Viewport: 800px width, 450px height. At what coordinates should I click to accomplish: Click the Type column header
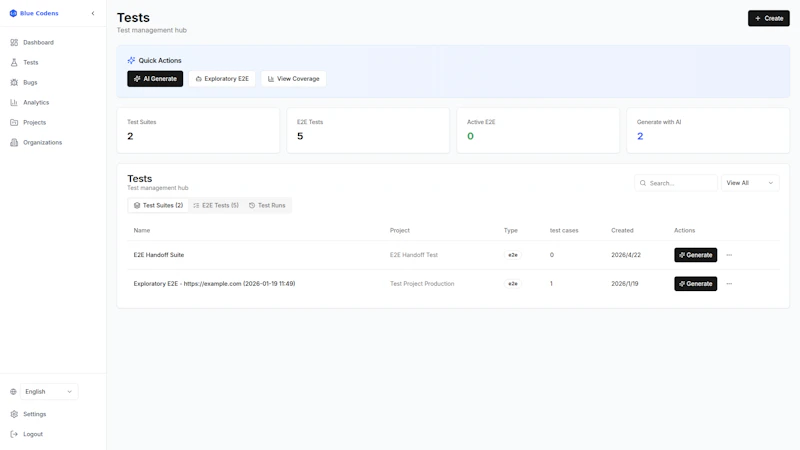[511, 231]
